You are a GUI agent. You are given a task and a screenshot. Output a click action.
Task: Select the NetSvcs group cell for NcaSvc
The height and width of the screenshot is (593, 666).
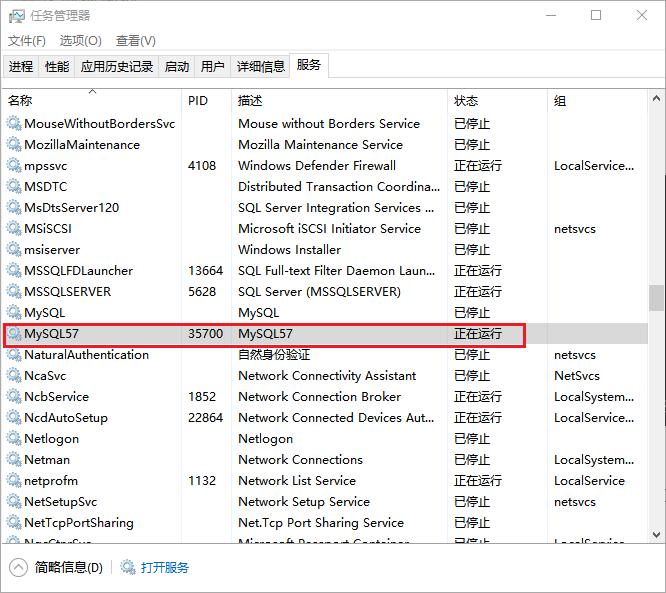pyautogui.click(x=577, y=376)
